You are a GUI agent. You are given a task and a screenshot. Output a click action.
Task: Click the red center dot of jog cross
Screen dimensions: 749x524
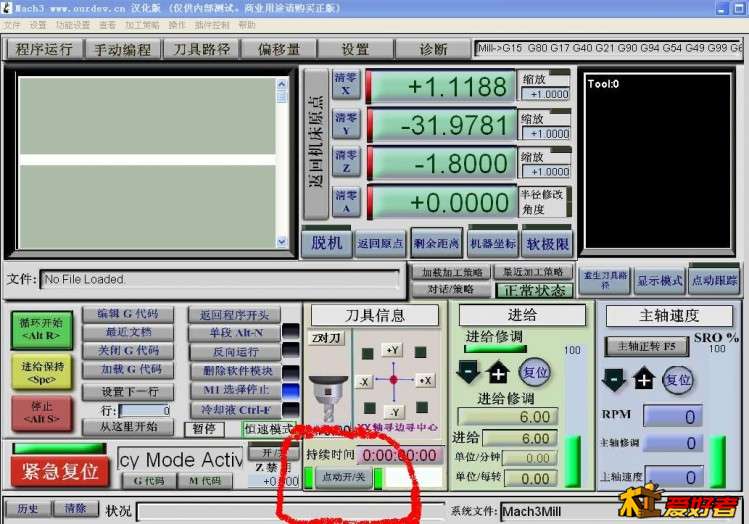[x=394, y=380]
